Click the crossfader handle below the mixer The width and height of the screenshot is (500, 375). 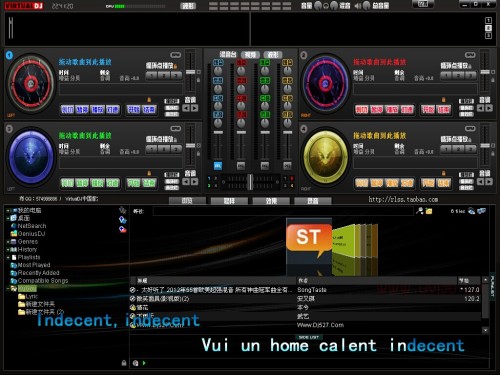250,182
